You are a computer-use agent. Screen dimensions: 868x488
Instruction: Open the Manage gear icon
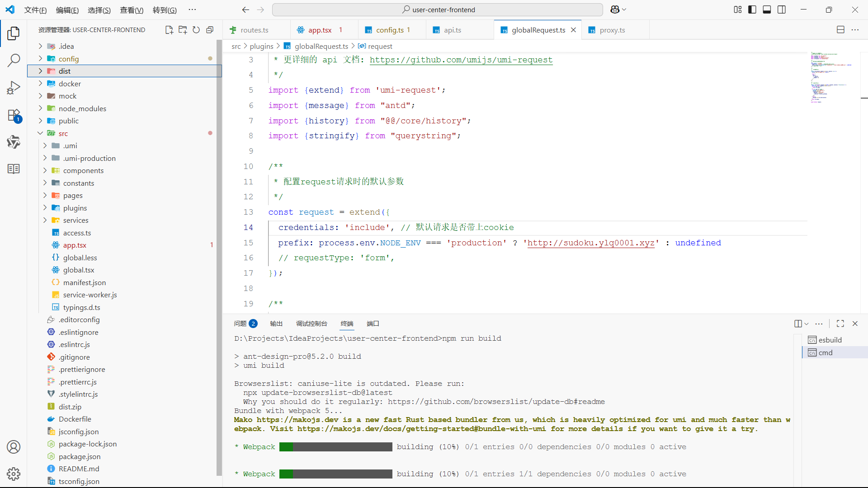(14, 474)
